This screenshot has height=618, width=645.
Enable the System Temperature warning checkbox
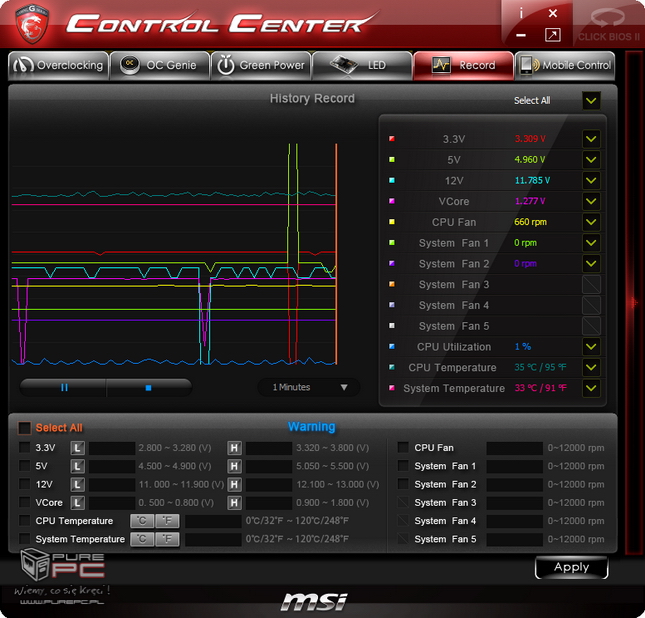pyautogui.click(x=25, y=539)
